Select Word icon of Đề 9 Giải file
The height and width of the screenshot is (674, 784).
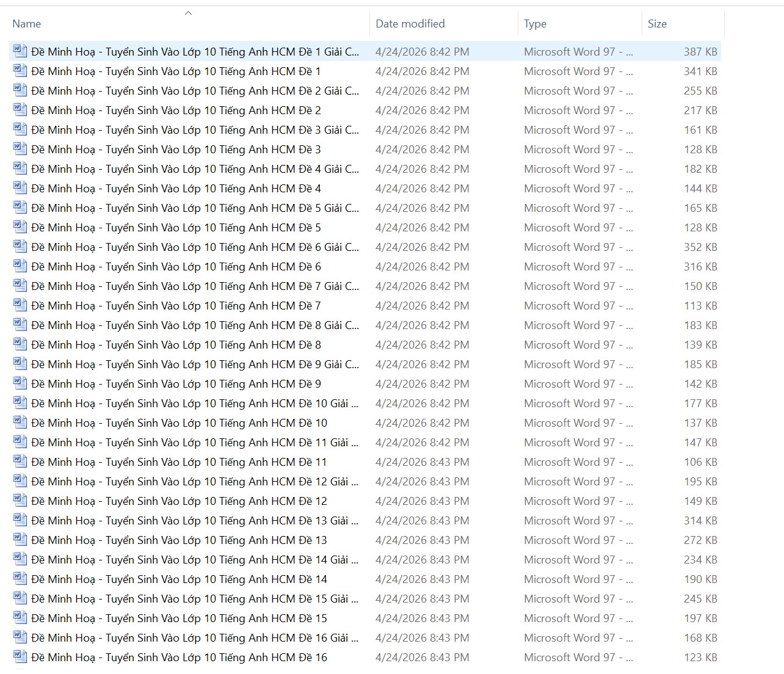pos(20,364)
